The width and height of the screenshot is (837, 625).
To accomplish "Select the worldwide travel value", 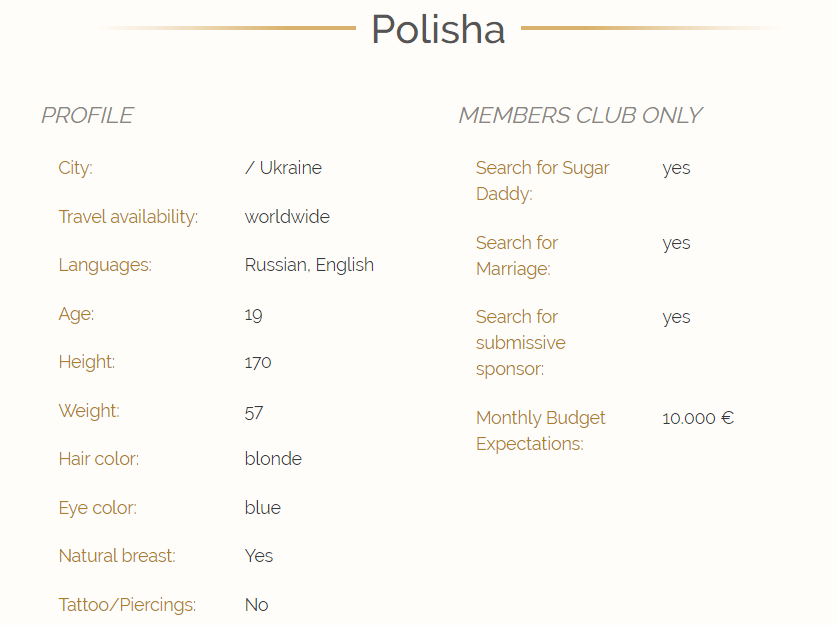I will 287,217.
